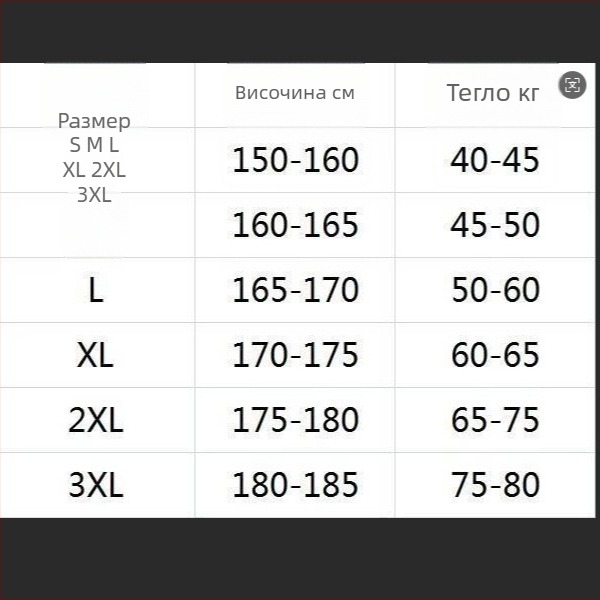Image resolution: width=600 pixels, height=600 pixels.
Task: Select the 165-170 height cell
Action: 295,290
